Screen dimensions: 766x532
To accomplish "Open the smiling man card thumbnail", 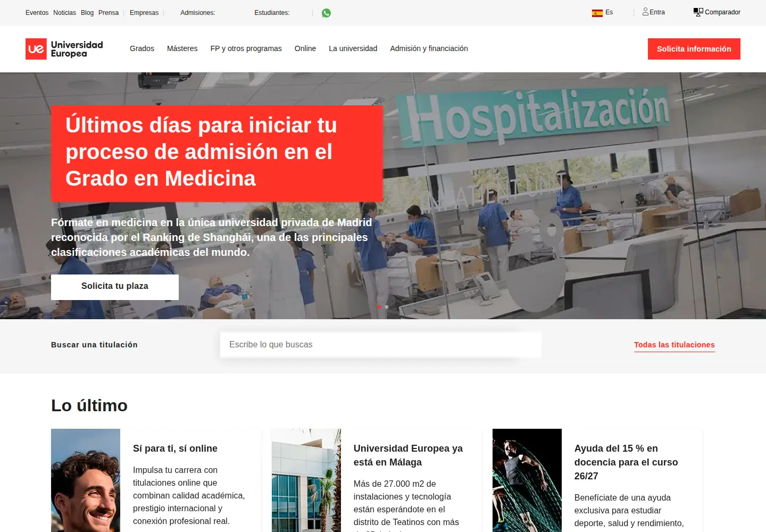I will point(86,480).
